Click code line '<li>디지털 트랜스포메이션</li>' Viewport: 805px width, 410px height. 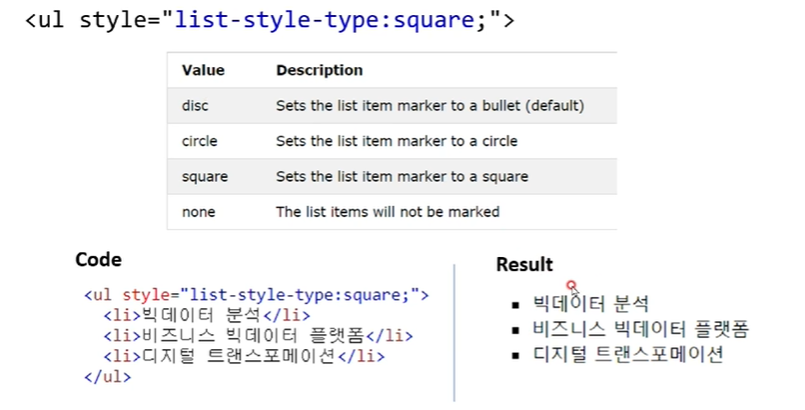pyautogui.click(x=244, y=356)
